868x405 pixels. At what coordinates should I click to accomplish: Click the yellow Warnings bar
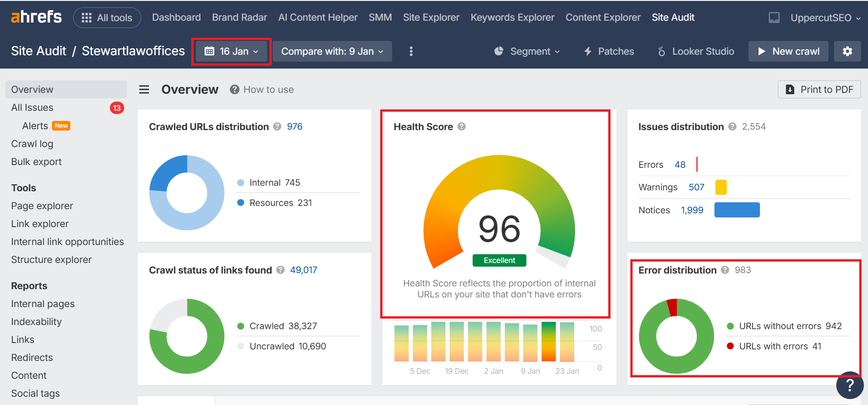tap(721, 187)
